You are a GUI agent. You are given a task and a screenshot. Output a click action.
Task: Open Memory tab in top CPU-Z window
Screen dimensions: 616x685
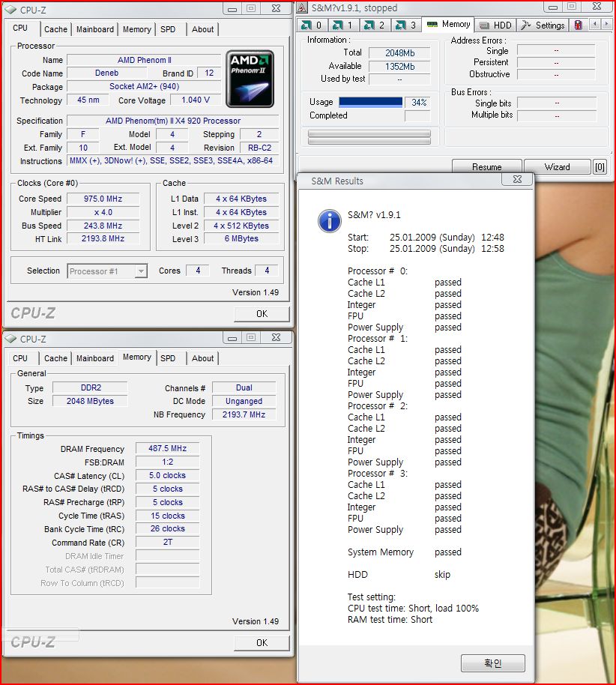pos(136,29)
